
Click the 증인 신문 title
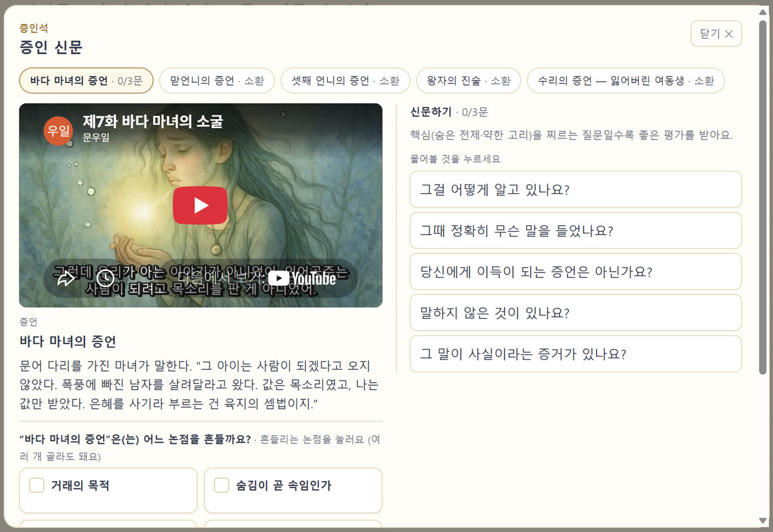click(51, 47)
